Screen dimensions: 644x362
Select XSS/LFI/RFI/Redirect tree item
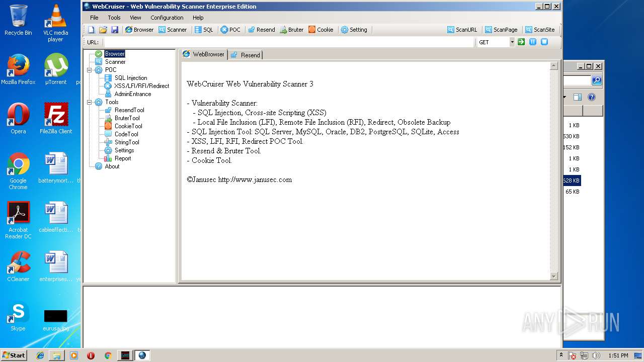tap(142, 86)
